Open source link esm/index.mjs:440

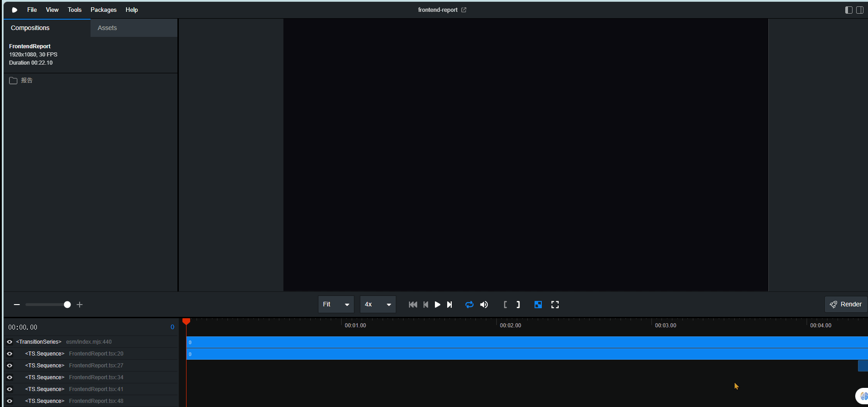tap(89, 342)
